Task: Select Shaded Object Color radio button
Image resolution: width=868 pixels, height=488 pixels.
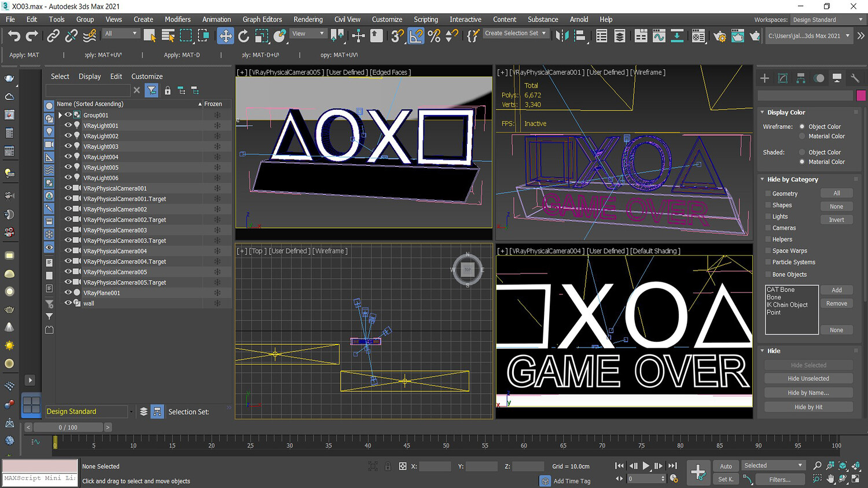Action: 802,153
